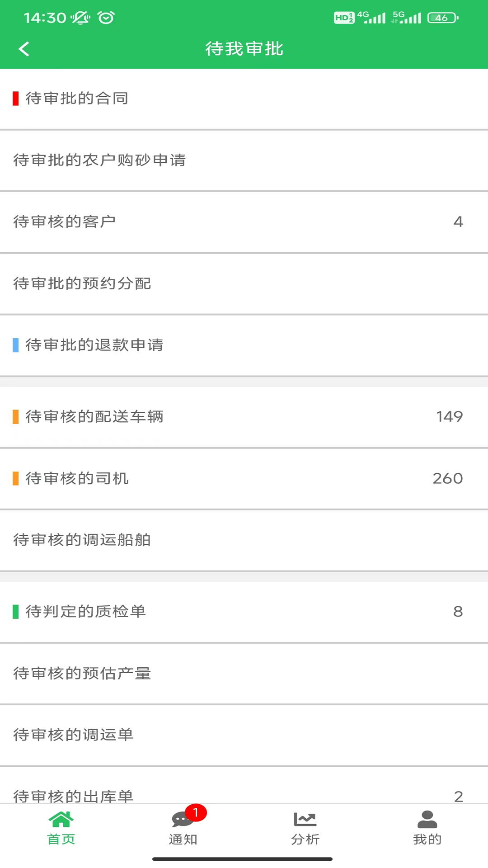The width and height of the screenshot is (488, 868).
Task: Open the 我的 profile icon
Action: (427, 819)
